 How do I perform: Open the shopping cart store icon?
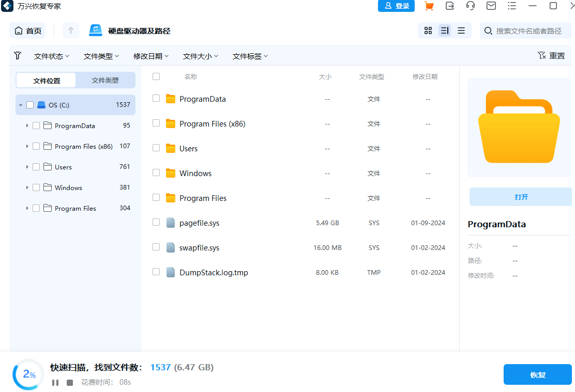[x=429, y=6]
